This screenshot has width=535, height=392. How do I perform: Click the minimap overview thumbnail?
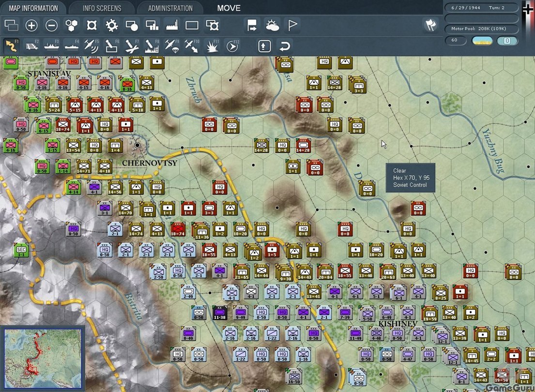[43, 358]
